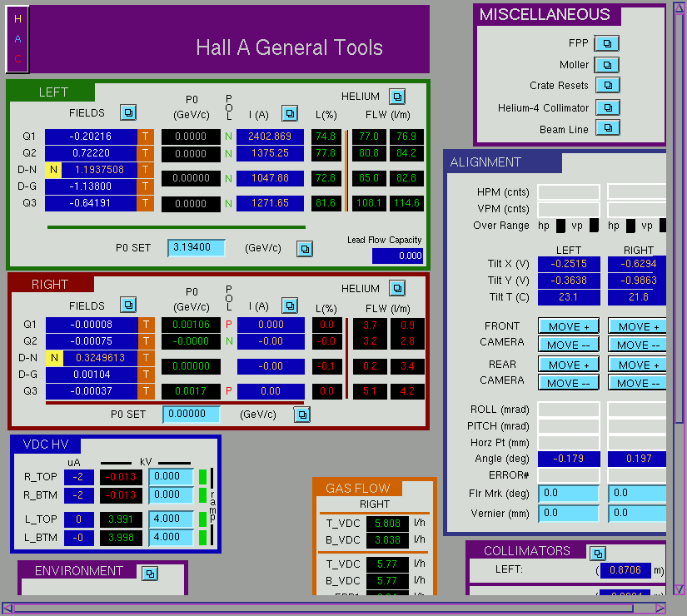Click LEFT rear camera MOVE -- button
The width and height of the screenshot is (687, 616).
click(x=569, y=383)
